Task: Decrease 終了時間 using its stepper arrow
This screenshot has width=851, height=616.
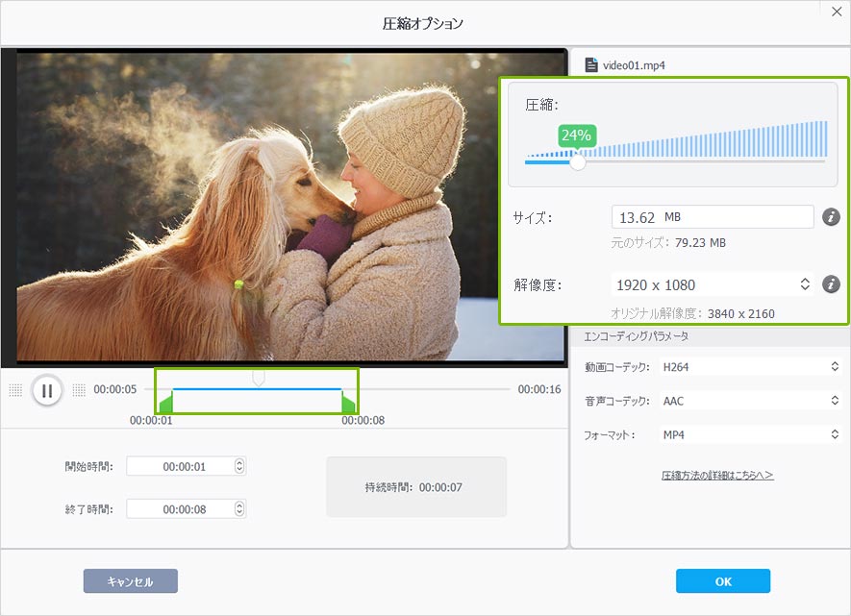Action: pos(238,512)
